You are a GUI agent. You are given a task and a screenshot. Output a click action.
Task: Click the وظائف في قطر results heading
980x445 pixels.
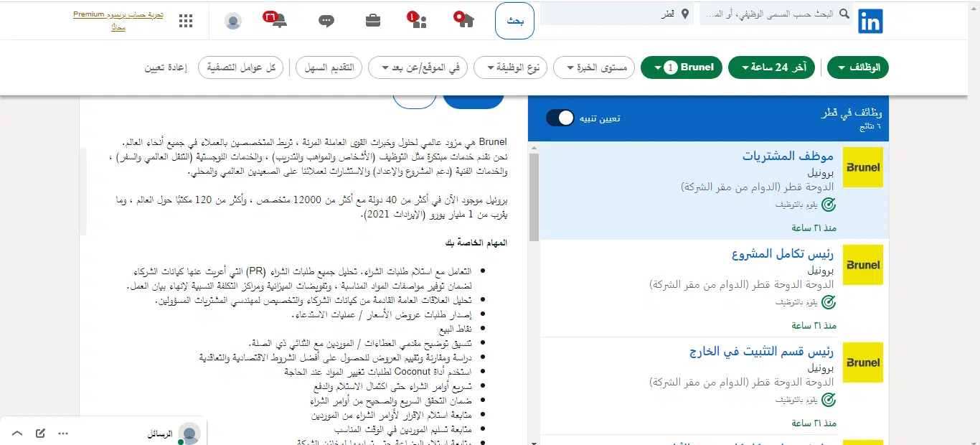[852, 113]
